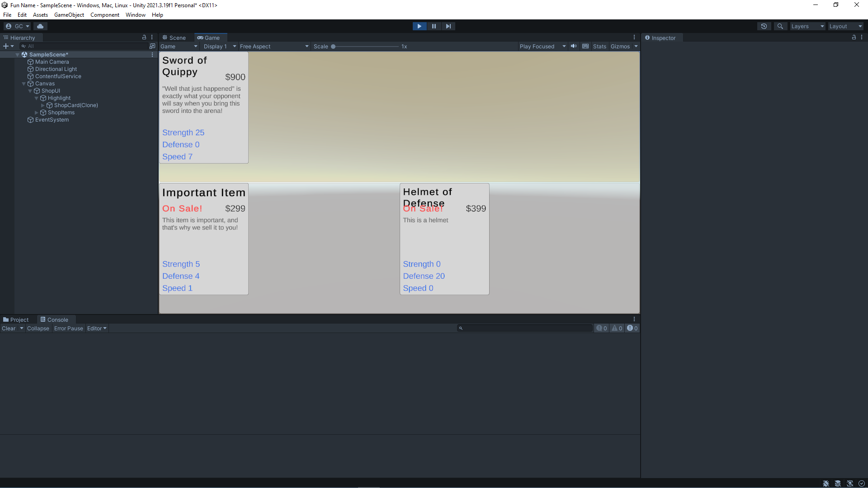Select ShopCard Clone in hierarchy
Image resolution: width=868 pixels, height=488 pixels.
pyautogui.click(x=75, y=105)
